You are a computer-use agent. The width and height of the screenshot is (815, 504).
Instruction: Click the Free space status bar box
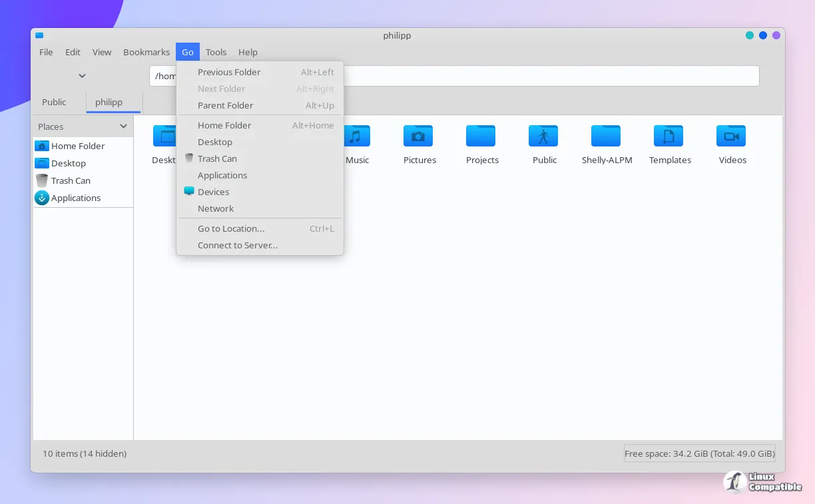tap(700, 453)
